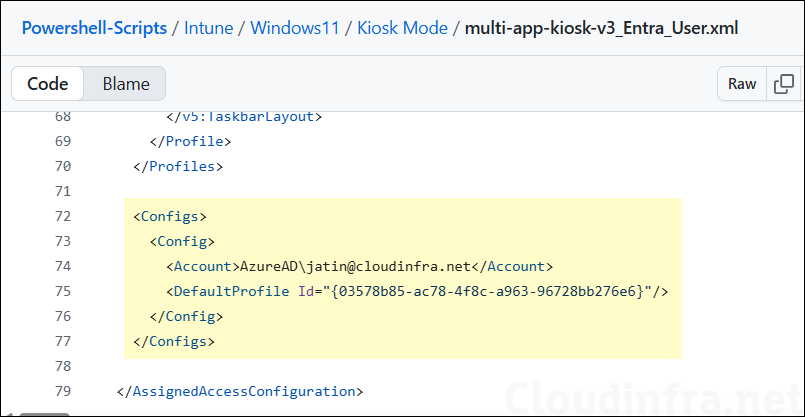Open Powershell-Scripts repository breadcrumb link

[94, 27]
